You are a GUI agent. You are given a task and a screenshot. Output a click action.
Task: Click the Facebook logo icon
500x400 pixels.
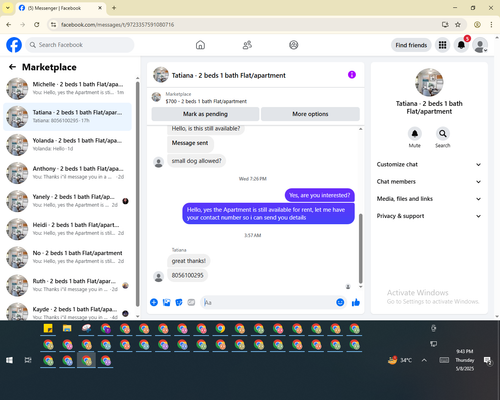[x=14, y=45]
